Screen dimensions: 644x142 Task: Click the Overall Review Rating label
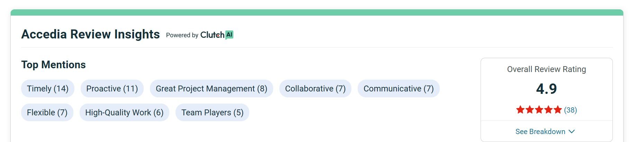[x=546, y=69]
